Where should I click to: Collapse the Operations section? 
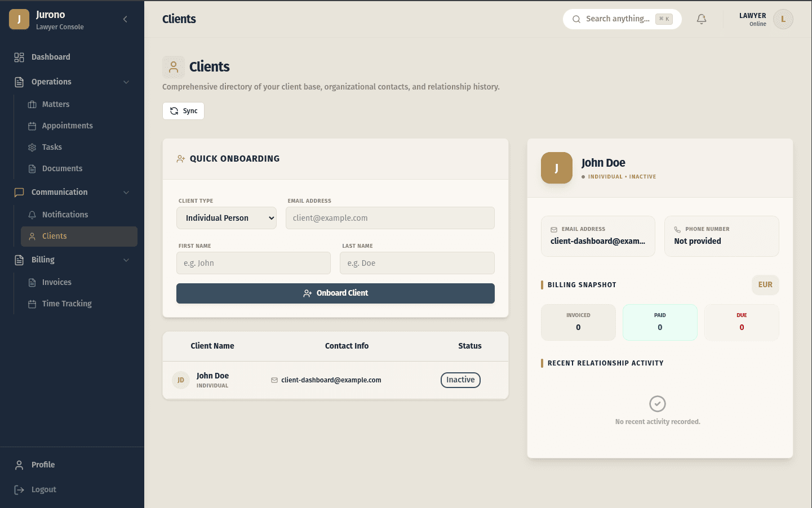coord(126,82)
